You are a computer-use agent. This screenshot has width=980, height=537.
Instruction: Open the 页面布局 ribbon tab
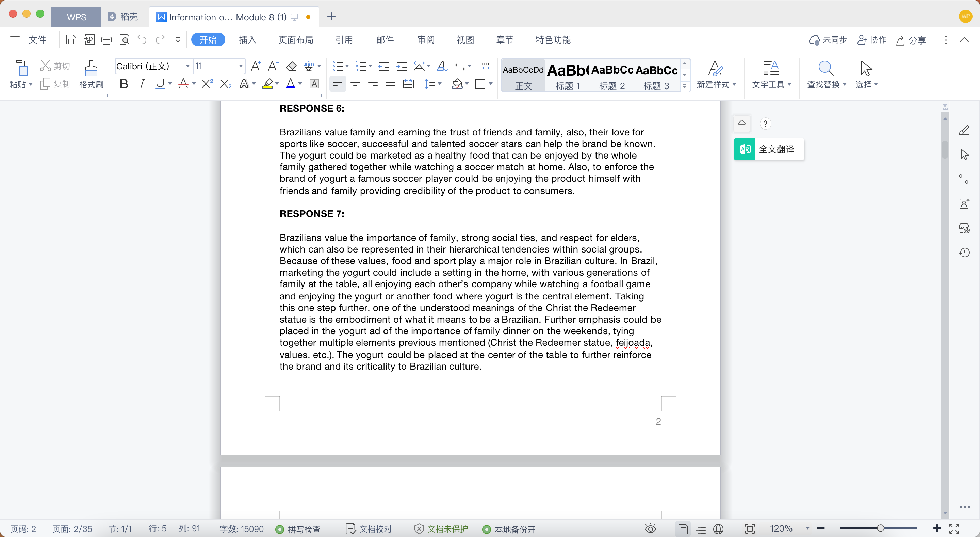pyautogui.click(x=296, y=39)
